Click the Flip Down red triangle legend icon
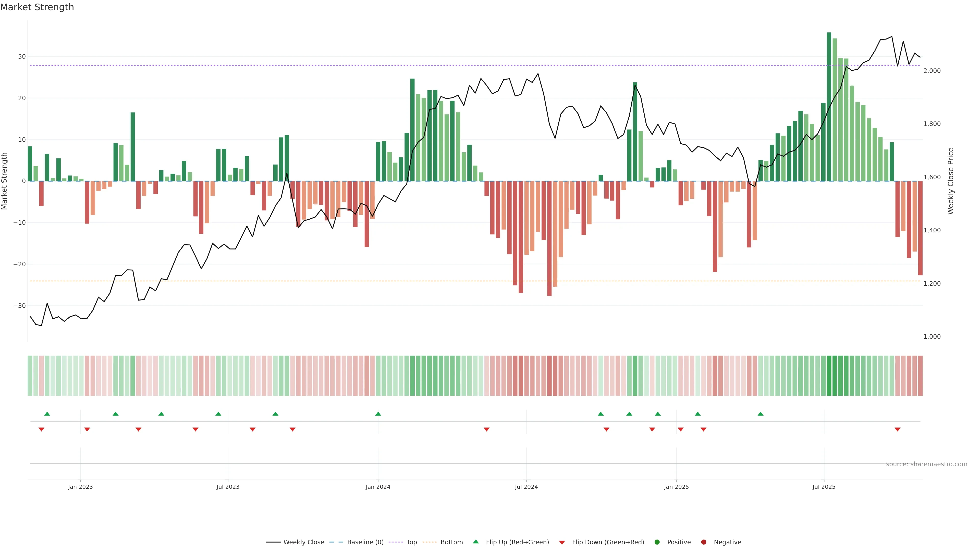 click(562, 543)
